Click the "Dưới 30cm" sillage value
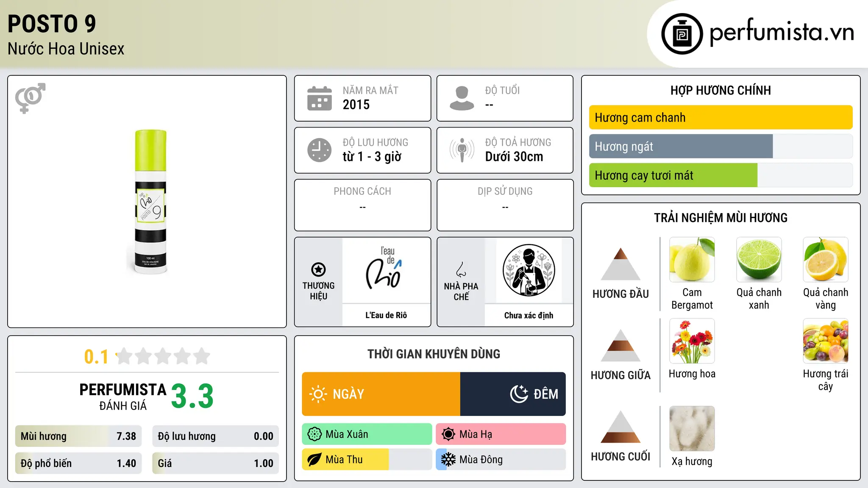 click(514, 157)
